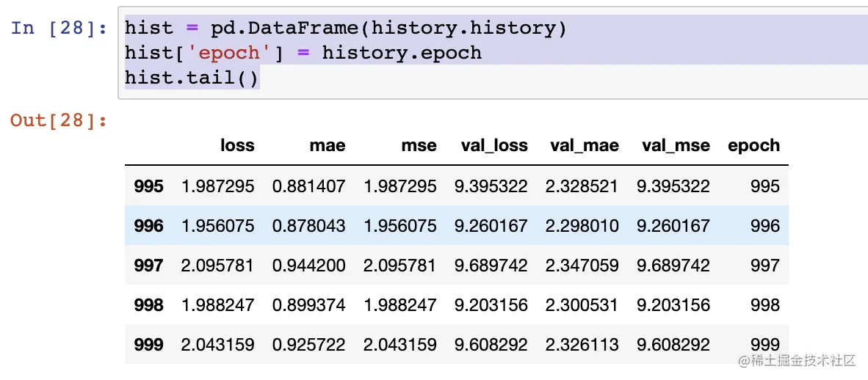868x380 pixels.
Task: Click the mae column header
Action: pos(328,145)
